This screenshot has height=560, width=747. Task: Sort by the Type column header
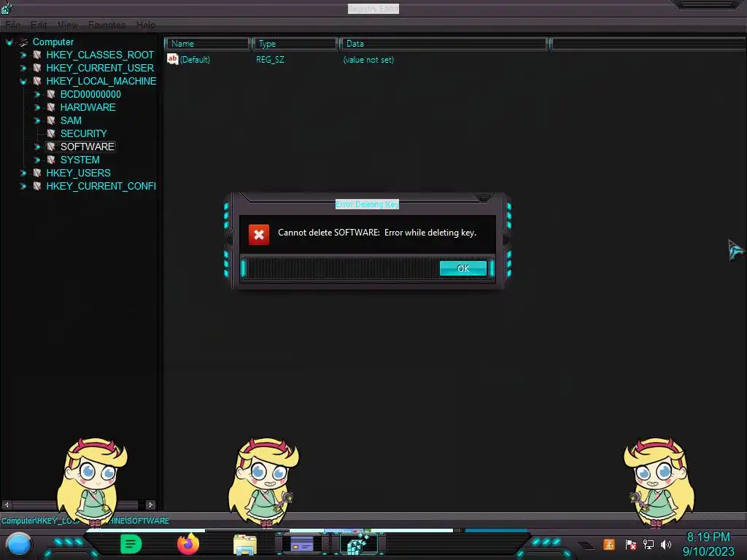coord(295,44)
